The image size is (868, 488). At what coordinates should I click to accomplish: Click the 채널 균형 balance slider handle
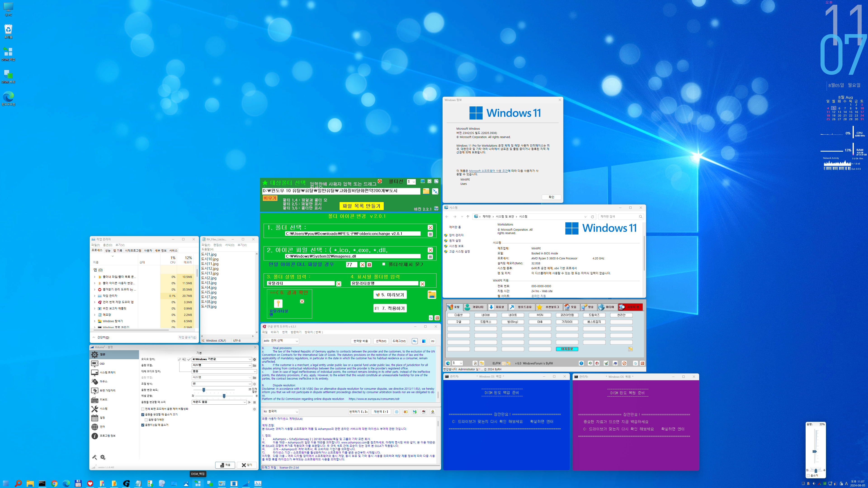224,396
